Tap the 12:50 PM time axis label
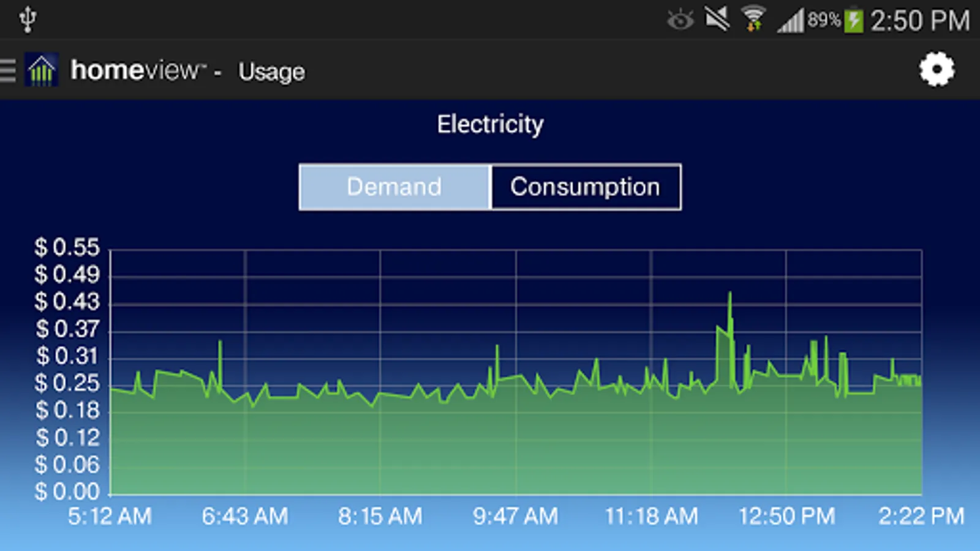The height and width of the screenshot is (551, 980). coord(787,516)
